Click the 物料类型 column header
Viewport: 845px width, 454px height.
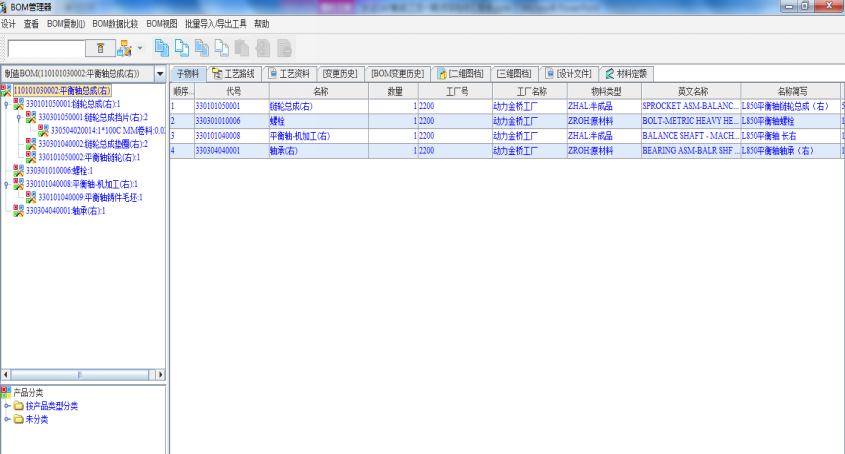click(604, 91)
